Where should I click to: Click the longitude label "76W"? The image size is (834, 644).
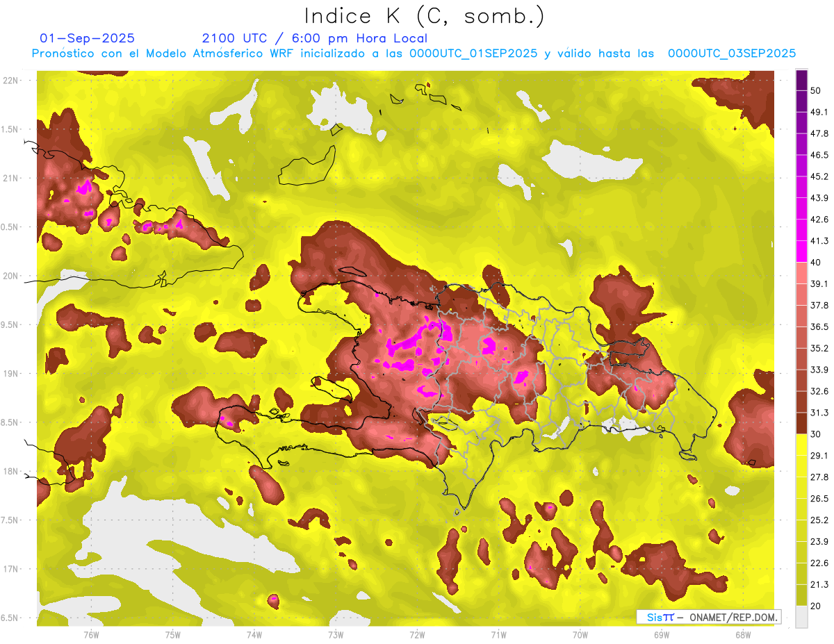point(91,635)
